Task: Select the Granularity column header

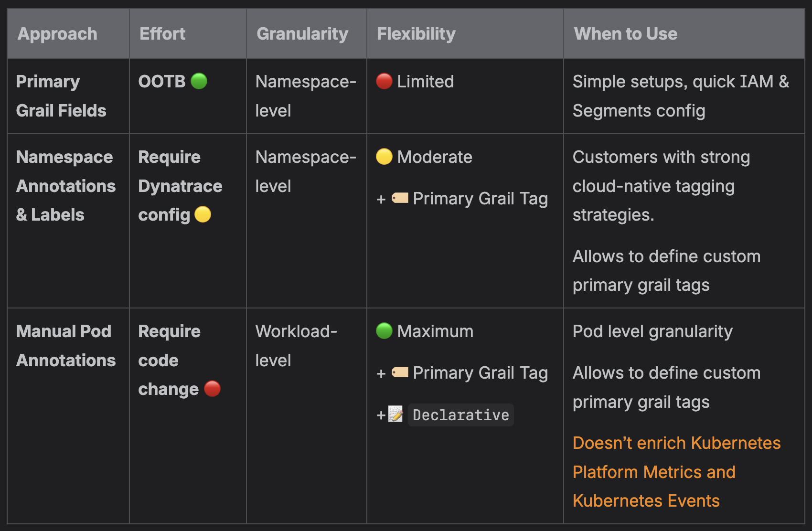Action: (x=302, y=34)
